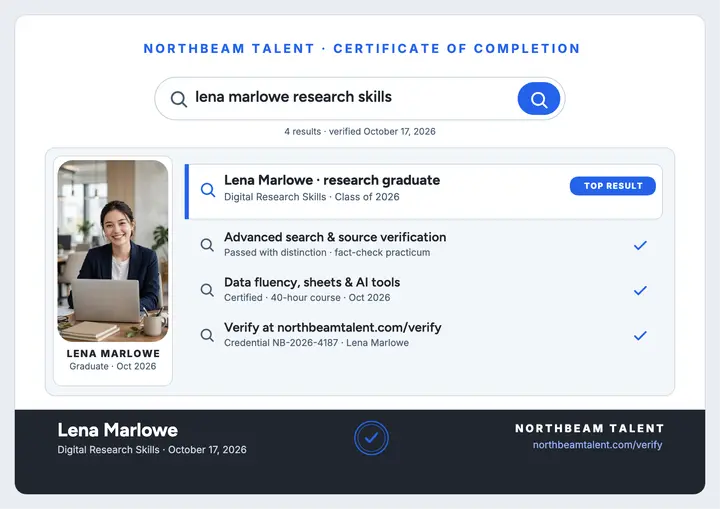
Task: Open the 'Lena Marlowe · research graduate' result
Action: click(423, 192)
